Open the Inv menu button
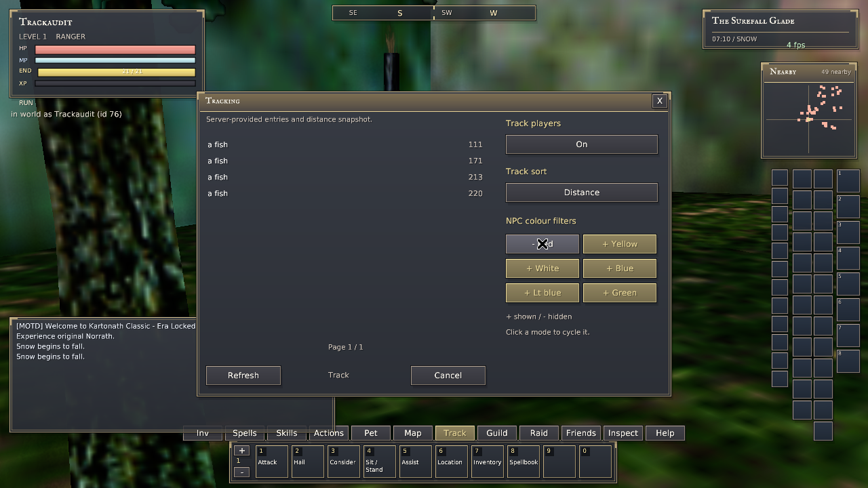This screenshot has width=868, height=488. [x=203, y=433]
